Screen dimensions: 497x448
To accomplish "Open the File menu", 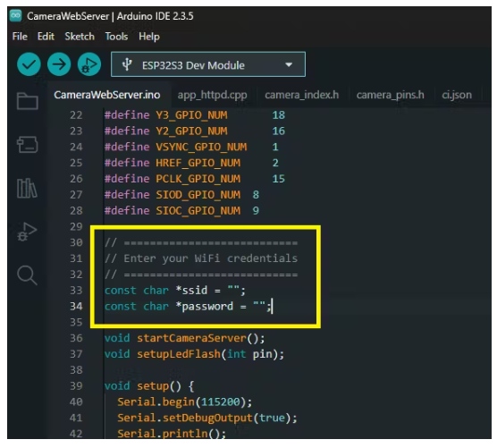I will (20, 37).
